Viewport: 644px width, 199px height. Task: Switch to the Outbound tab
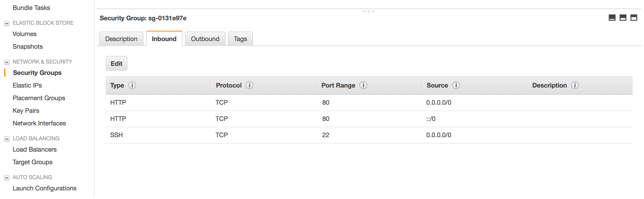coord(205,39)
